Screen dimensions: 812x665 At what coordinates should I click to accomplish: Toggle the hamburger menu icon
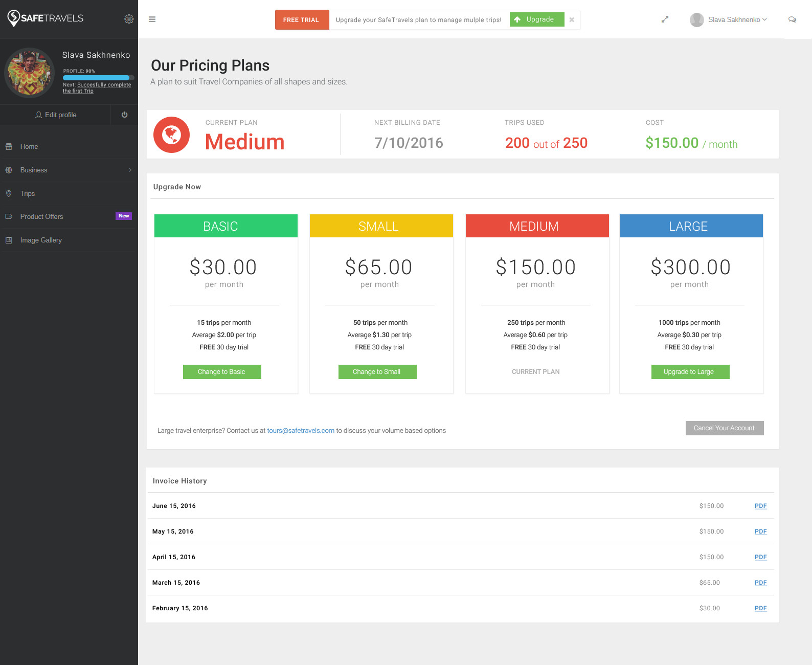tap(152, 19)
